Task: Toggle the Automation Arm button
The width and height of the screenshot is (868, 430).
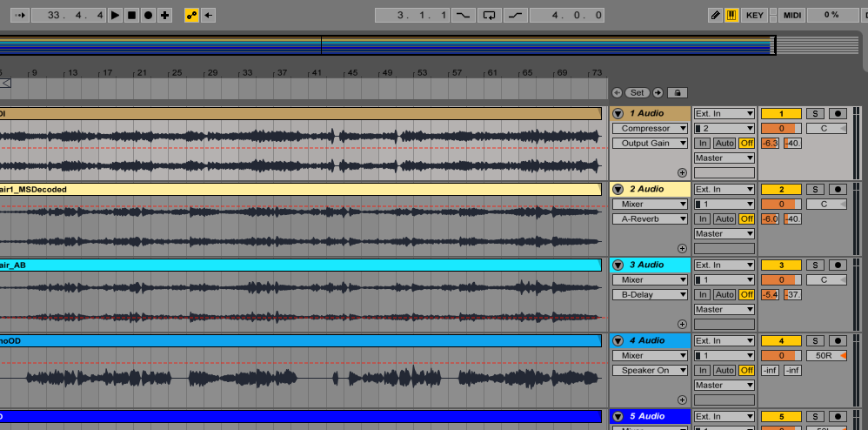Action: point(192,16)
